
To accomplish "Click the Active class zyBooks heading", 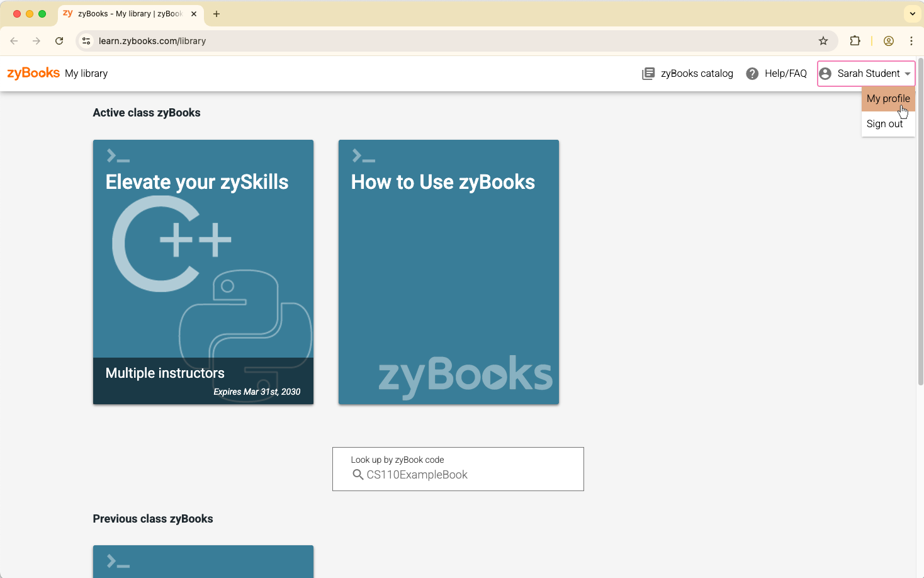I will pyautogui.click(x=147, y=113).
